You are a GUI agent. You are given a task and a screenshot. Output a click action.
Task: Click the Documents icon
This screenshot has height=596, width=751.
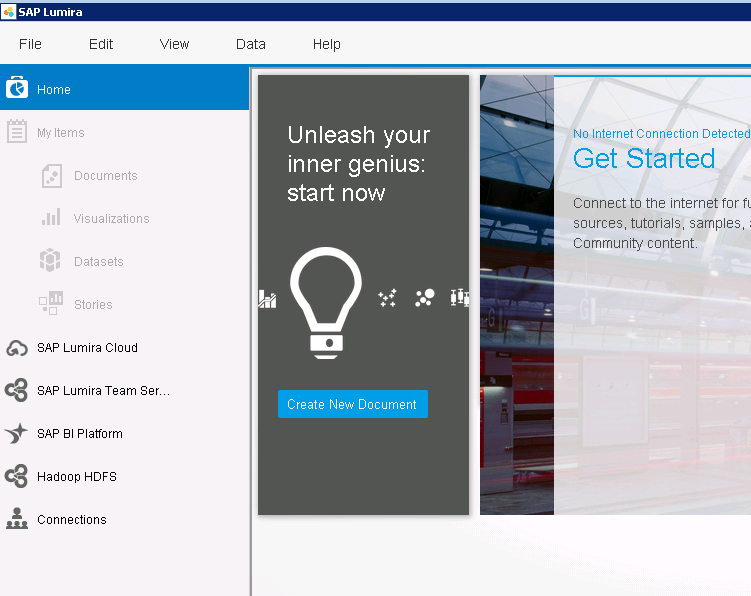click(x=51, y=176)
